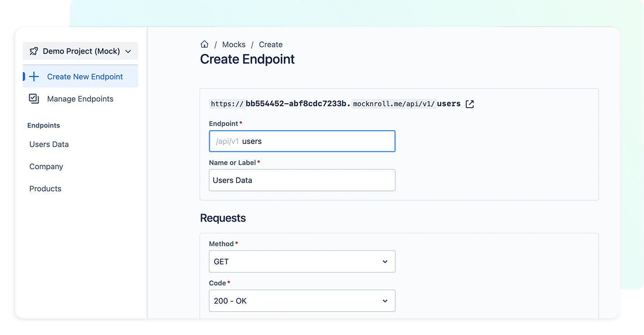Open the mock URL via the external link icon
The height and width of the screenshot is (335, 644).
[470, 104]
